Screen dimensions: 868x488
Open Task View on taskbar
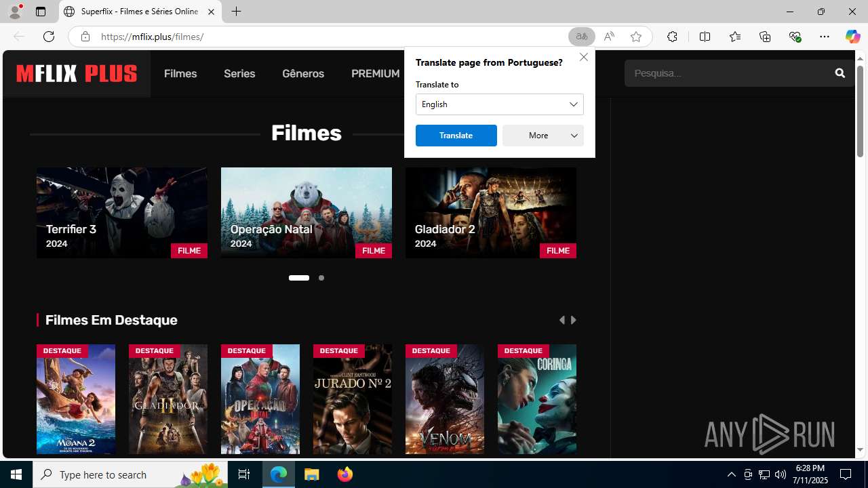coord(244,474)
